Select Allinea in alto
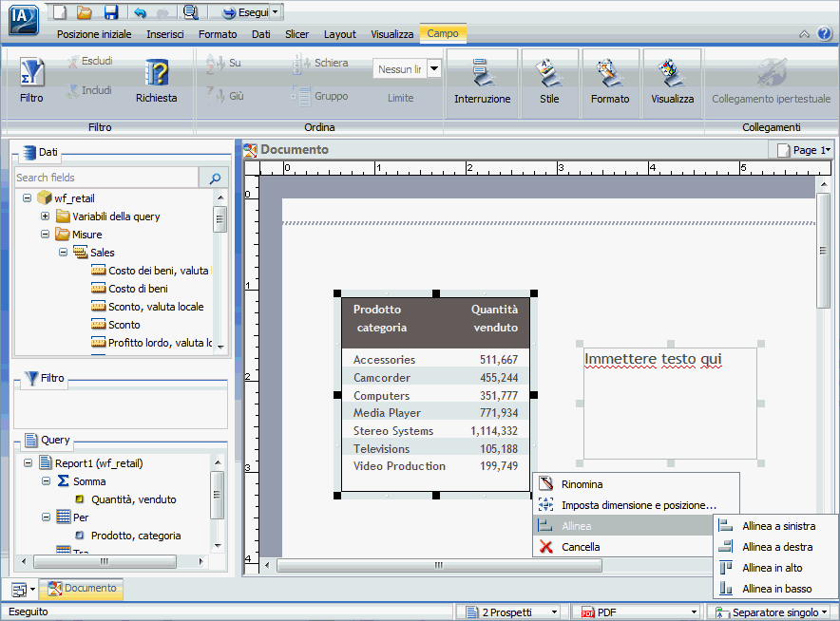Screen dimensions: 840x621 [x=772, y=568]
